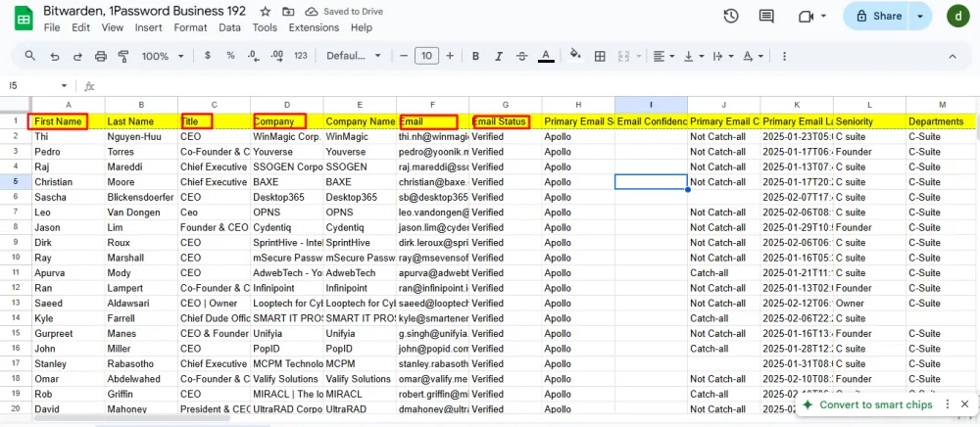Open the File menu
The height and width of the screenshot is (427, 980).
pos(52,27)
